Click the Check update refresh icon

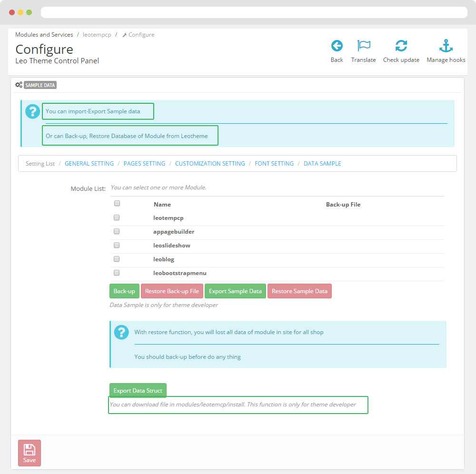click(x=401, y=46)
